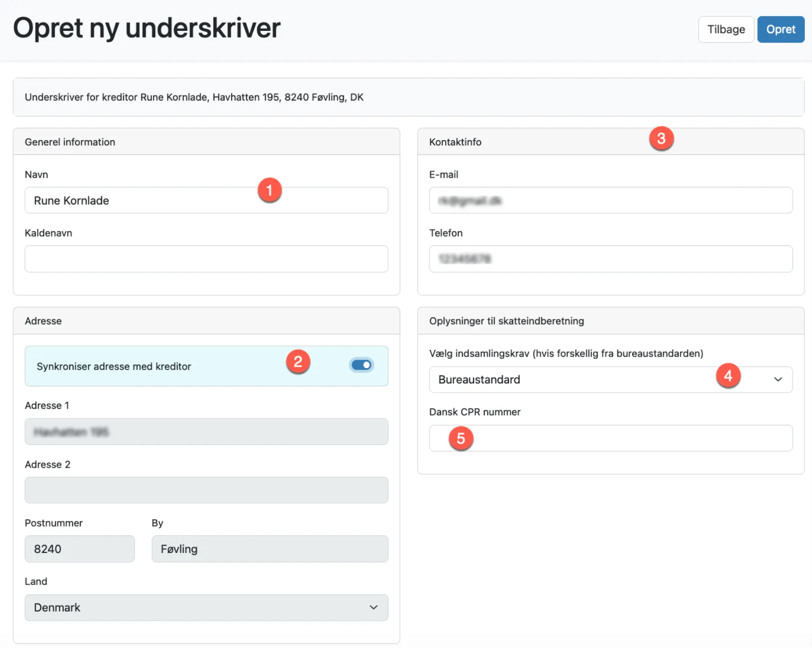This screenshot has width=812, height=648.
Task: Click the empty Adresse 2 field
Action: pos(206,490)
